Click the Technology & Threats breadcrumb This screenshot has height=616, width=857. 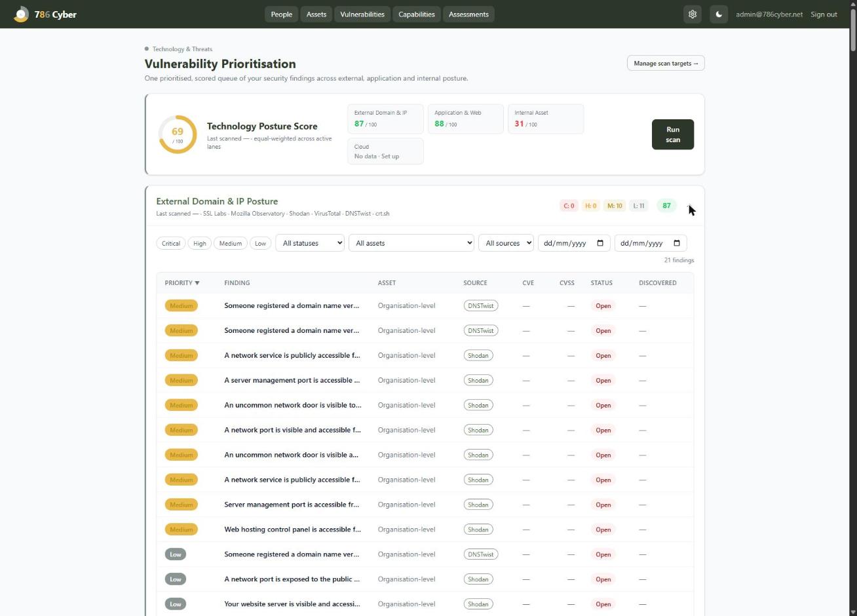pyautogui.click(x=182, y=49)
